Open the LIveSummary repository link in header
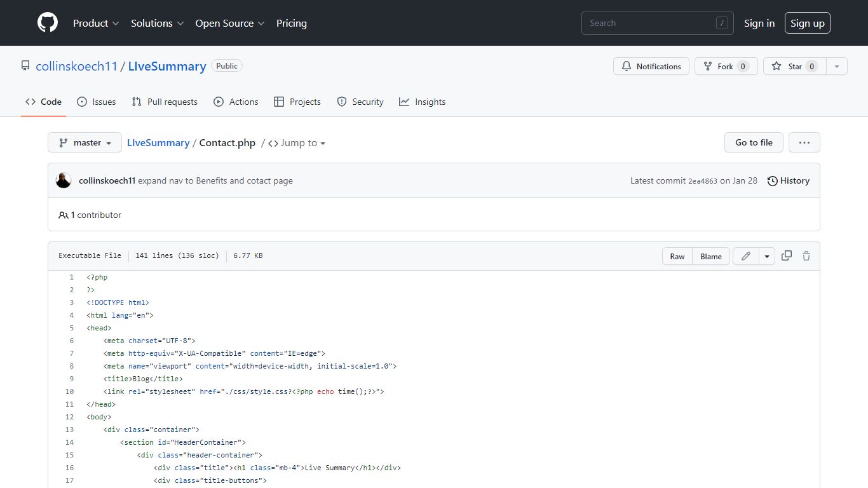 (167, 66)
